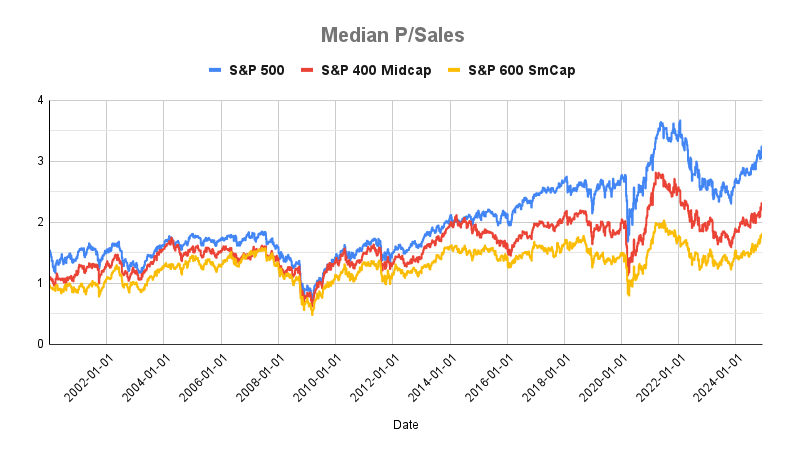This screenshot has width=785, height=455.
Task: Click the y-axis value 1
Action: click(x=39, y=283)
